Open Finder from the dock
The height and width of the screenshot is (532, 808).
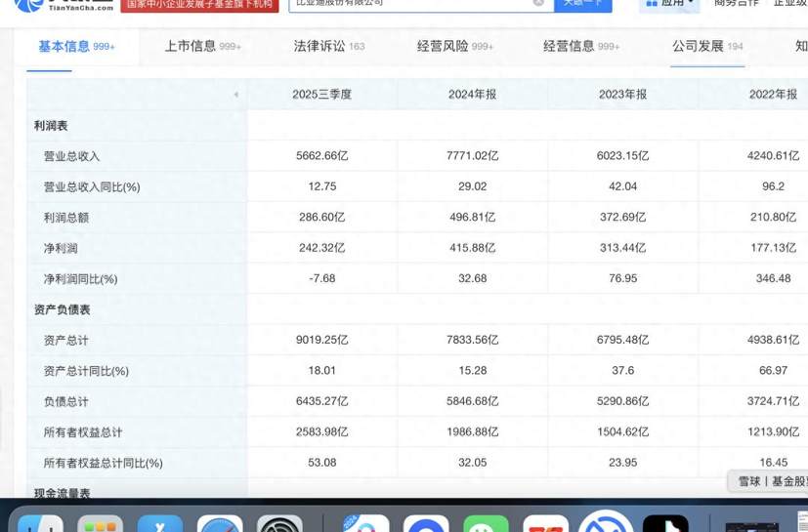[x=41, y=524]
